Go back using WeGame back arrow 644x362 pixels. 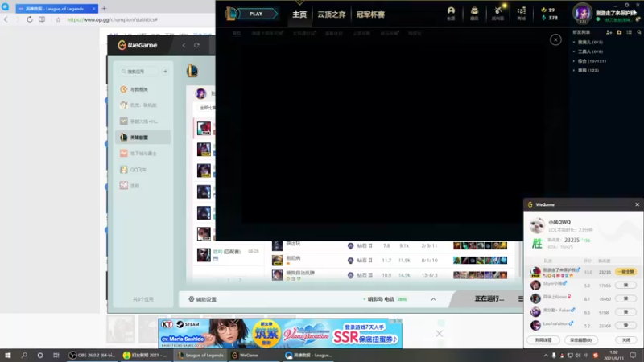(184, 45)
